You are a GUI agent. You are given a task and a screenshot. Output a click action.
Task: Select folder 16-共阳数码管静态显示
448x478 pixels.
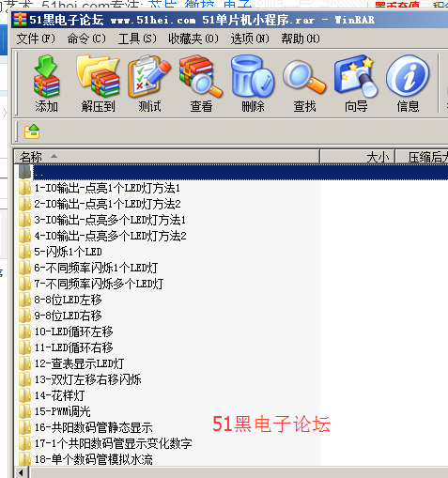93,427
